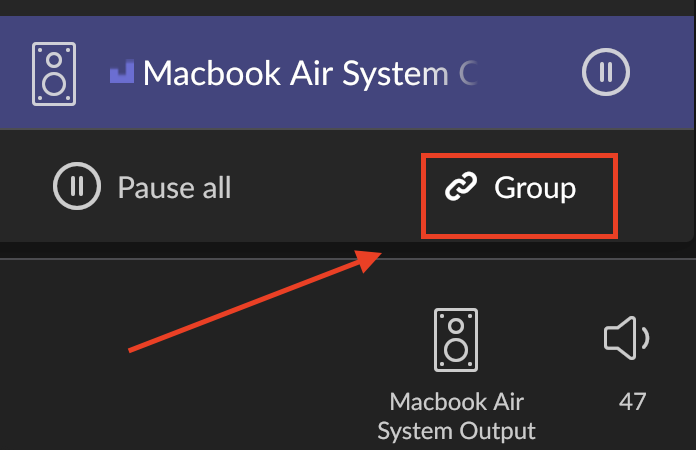Click the speaker icon in highlighted zone row
The width and height of the screenshot is (696, 450).
(x=54, y=74)
